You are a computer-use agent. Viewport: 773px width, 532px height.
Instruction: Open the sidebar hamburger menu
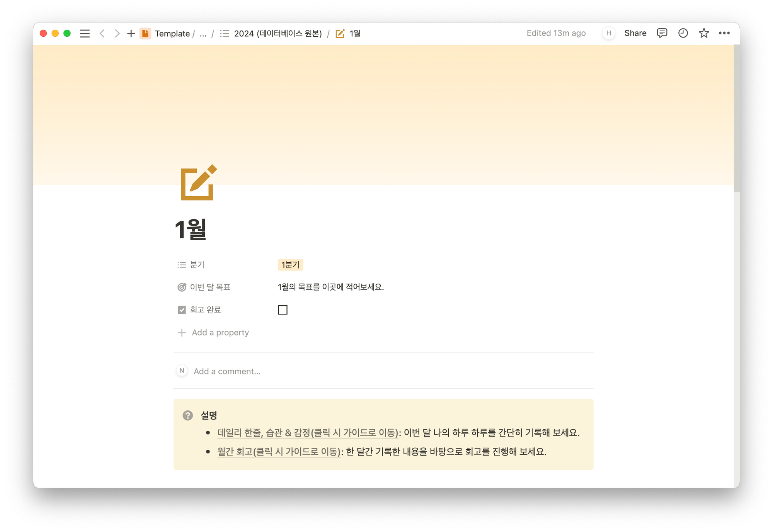pyautogui.click(x=85, y=34)
